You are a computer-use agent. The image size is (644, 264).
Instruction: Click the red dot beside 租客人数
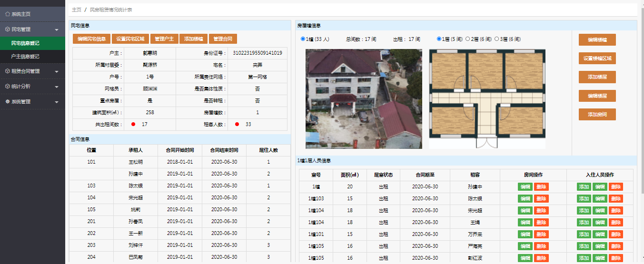tap(237, 124)
